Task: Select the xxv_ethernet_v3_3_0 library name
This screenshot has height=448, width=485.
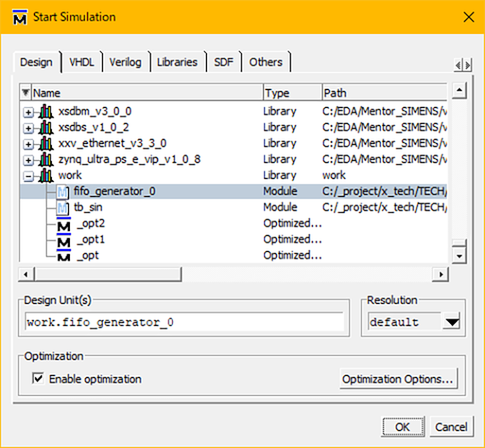Action: click(x=112, y=143)
